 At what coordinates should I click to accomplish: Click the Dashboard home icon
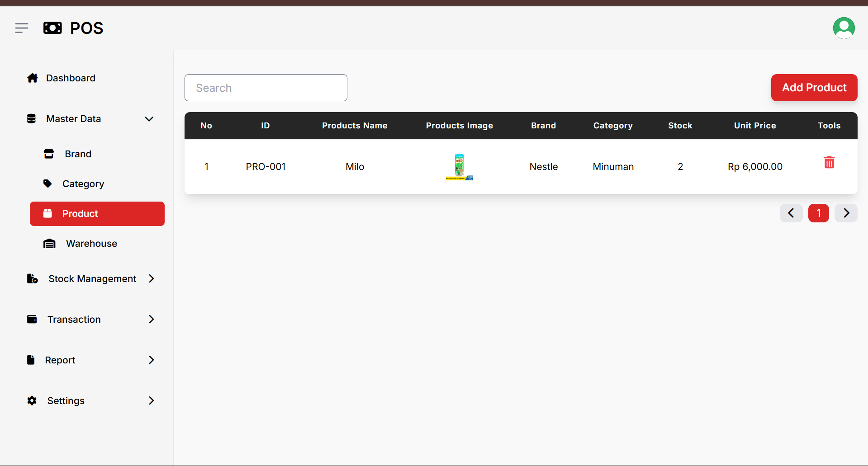pyautogui.click(x=32, y=78)
